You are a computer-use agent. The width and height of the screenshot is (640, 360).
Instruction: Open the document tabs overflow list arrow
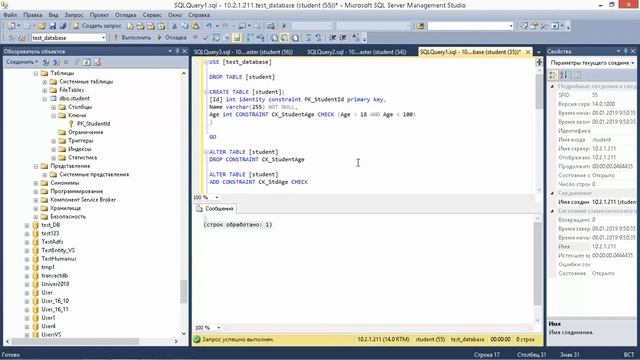(x=538, y=52)
